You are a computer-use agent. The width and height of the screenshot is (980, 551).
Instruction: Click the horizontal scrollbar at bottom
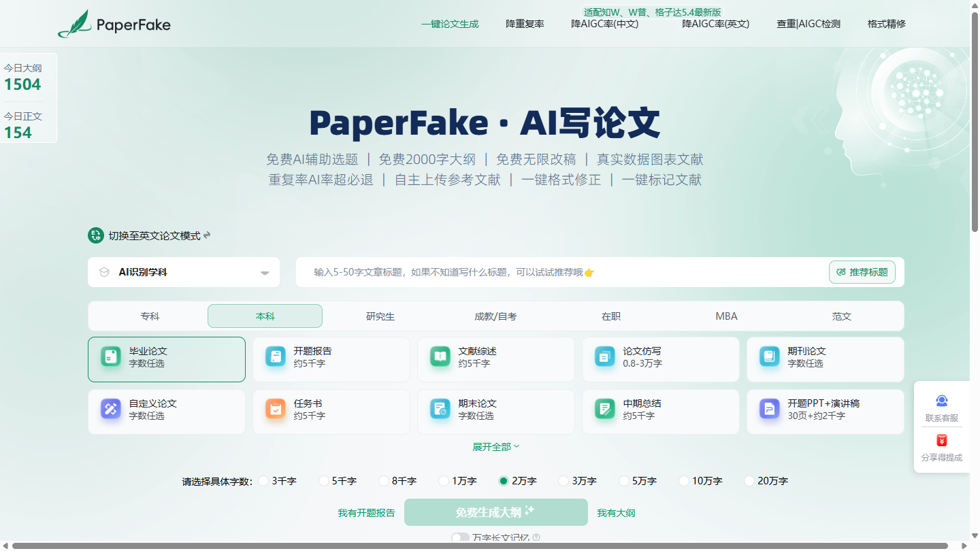point(480,546)
